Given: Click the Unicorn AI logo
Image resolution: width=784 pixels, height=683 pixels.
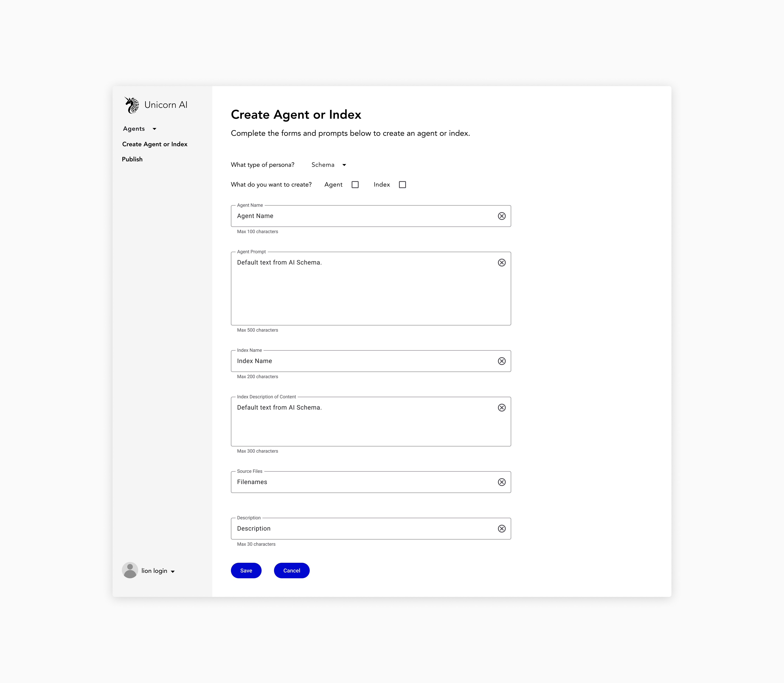Looking at the screenshot, I should pos(132,105).
